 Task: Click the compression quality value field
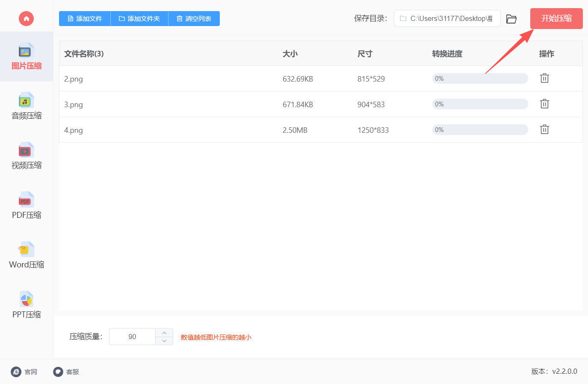click(132, 337)
